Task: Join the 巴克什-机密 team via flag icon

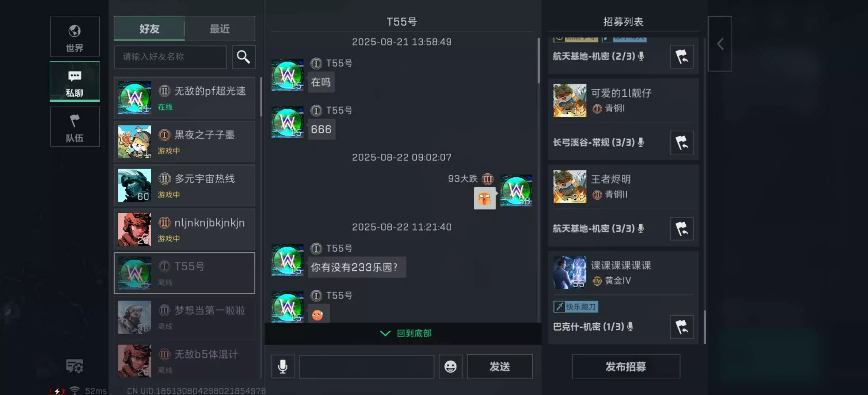Action: pos(682,327)
